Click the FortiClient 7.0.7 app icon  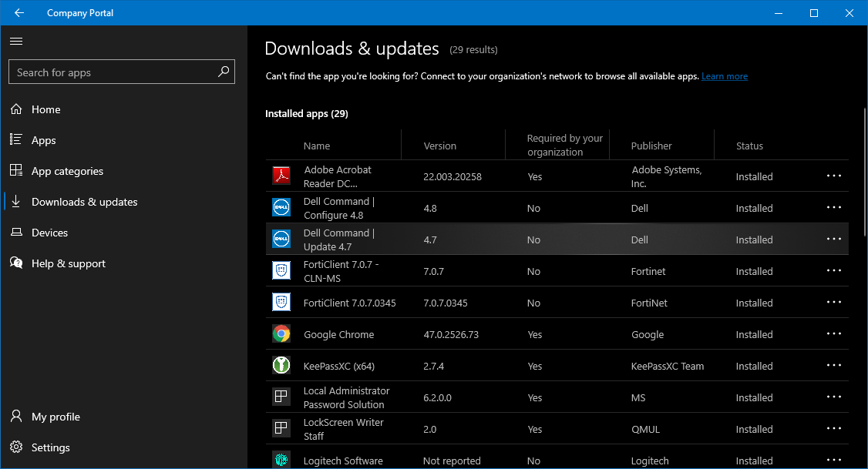pyautogui.click(x=281, y=270)
